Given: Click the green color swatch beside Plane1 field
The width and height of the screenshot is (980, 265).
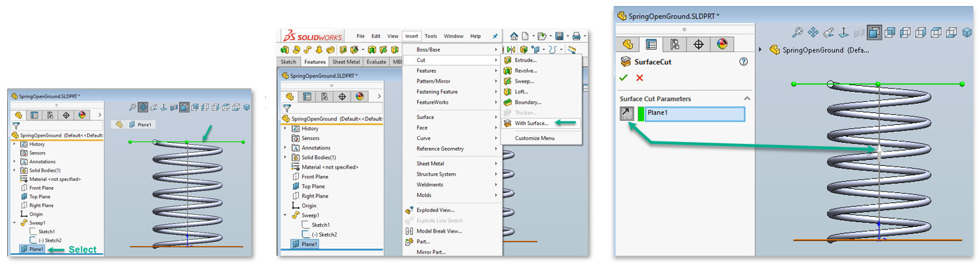Looking at the screenshot, I should 640,114.
